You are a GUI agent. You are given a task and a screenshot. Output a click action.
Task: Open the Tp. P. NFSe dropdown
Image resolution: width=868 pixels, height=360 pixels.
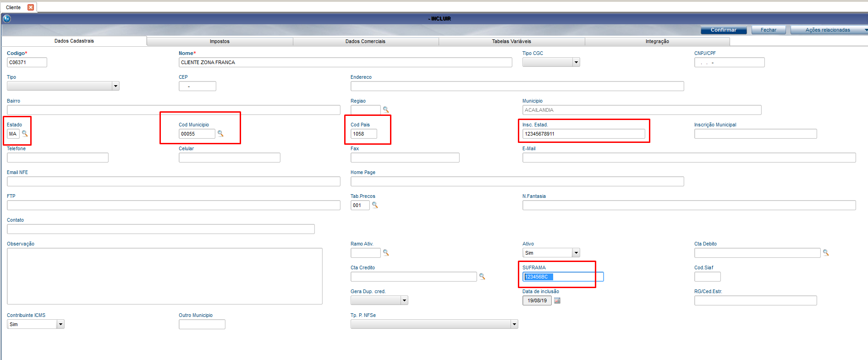pos(514,324)
